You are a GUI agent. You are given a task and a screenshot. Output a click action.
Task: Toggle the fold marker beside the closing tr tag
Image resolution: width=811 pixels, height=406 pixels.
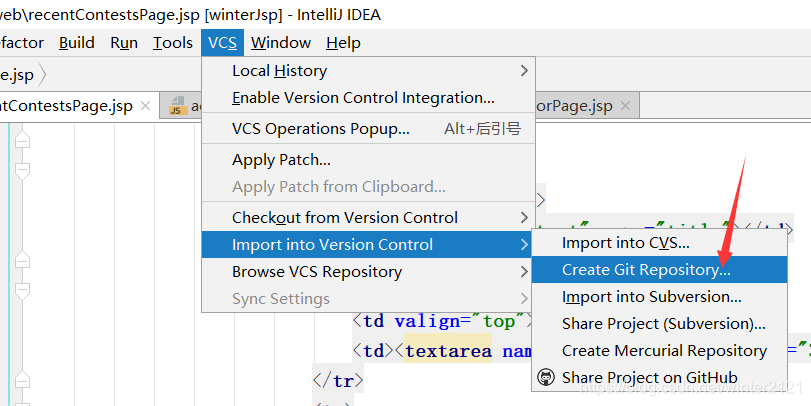[22, 380]
